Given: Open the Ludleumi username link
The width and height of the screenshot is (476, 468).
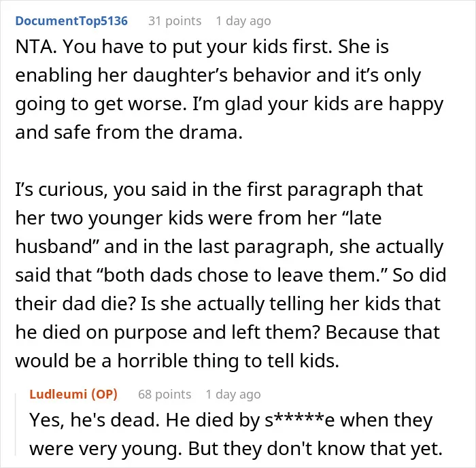Looking at the screenshot, I should [x=58, y=395].
